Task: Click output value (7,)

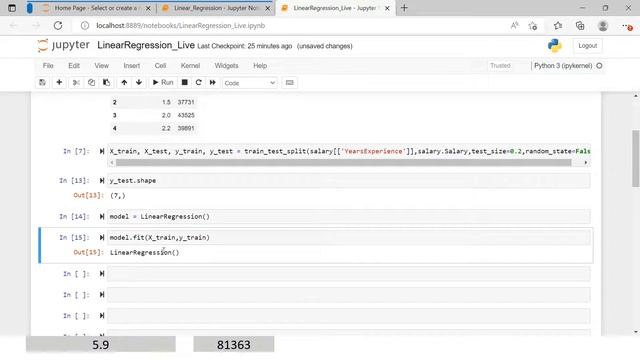Action: click(x=118, y=196)
